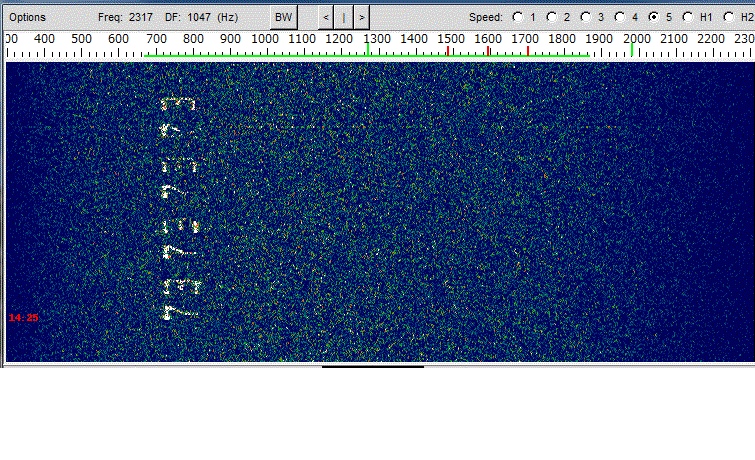Click green marker near 1280 Hz
The height and width of the screenshot is (460, 755).
(x=368, y=50)
